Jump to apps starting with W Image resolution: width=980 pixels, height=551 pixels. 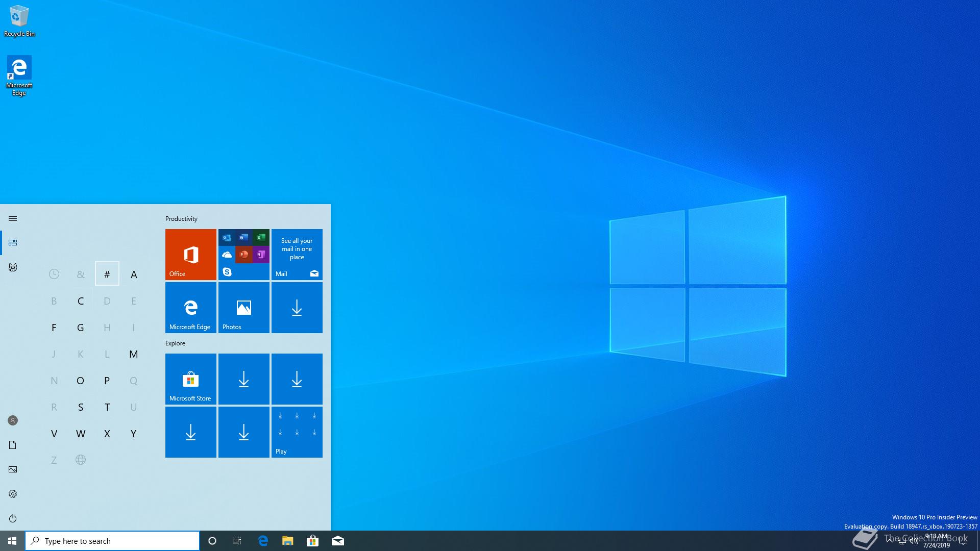click(80, 433)
